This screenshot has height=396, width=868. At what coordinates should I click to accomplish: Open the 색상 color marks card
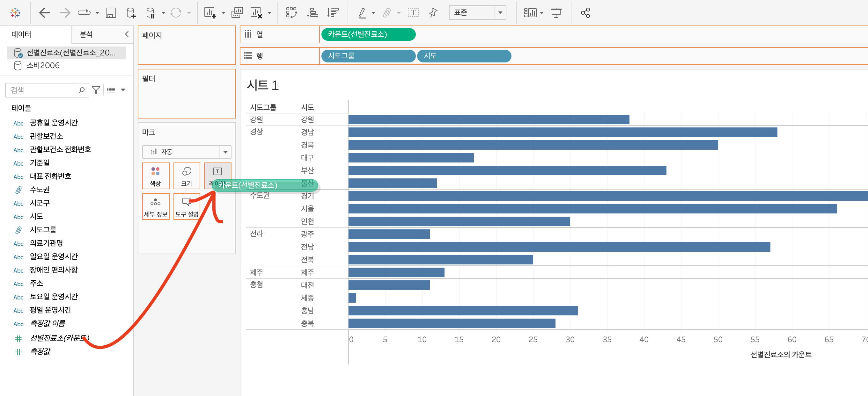click(155, 176)
